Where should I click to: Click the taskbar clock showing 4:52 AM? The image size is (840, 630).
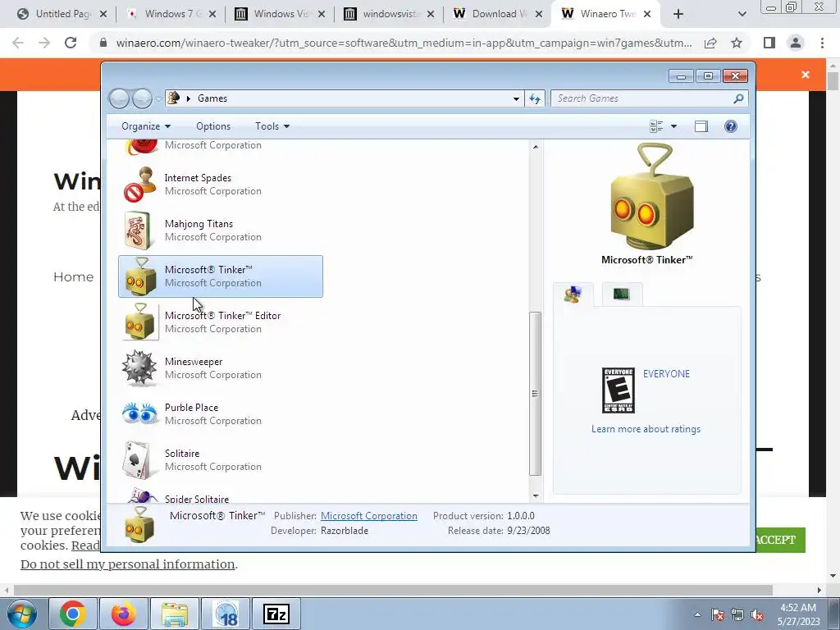[798, 614]
